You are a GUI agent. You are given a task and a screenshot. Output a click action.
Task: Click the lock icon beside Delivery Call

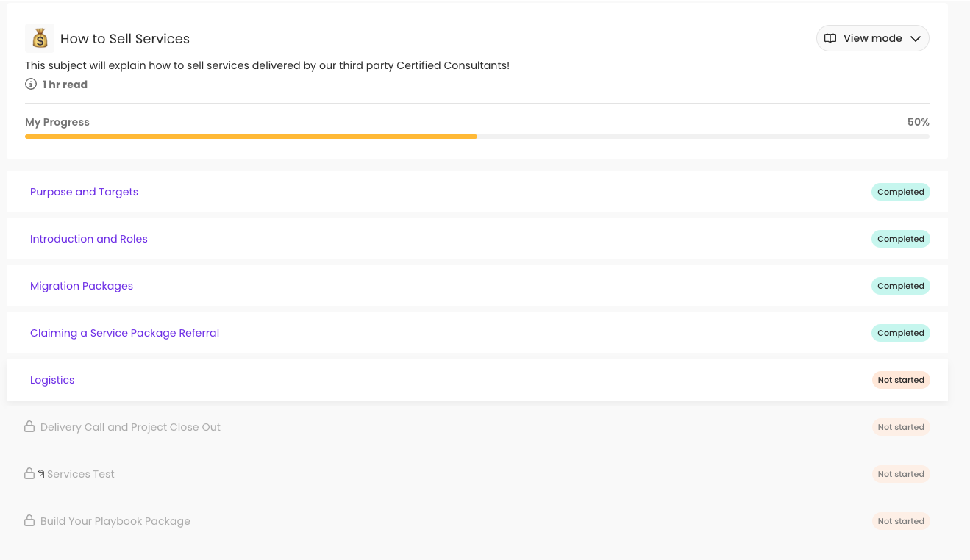(29, 427)
